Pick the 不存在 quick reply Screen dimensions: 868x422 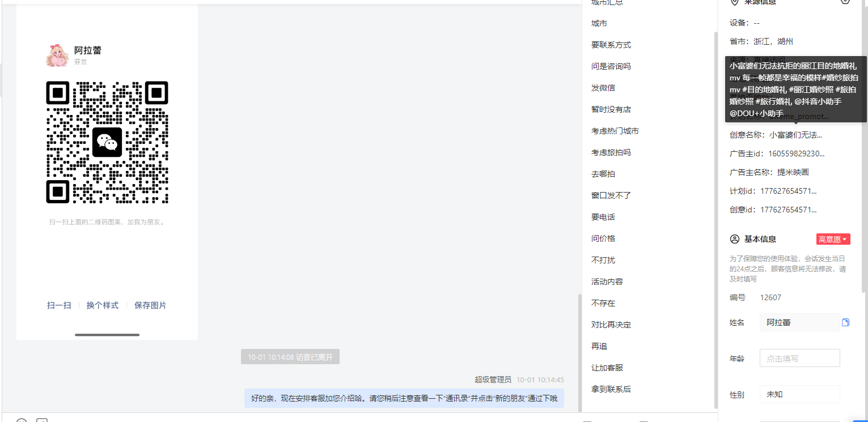pyautogui.click(x=603, y=303)
